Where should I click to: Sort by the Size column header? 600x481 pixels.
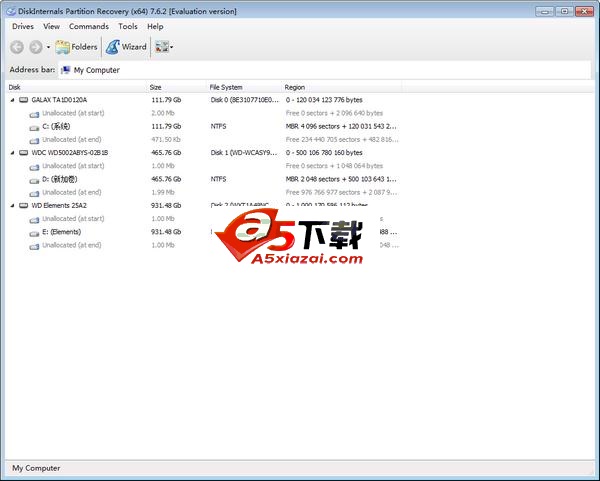coord(177,87)
